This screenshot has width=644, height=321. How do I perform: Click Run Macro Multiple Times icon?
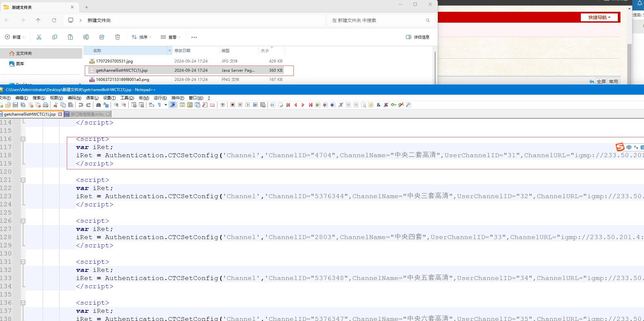[255, 105]
